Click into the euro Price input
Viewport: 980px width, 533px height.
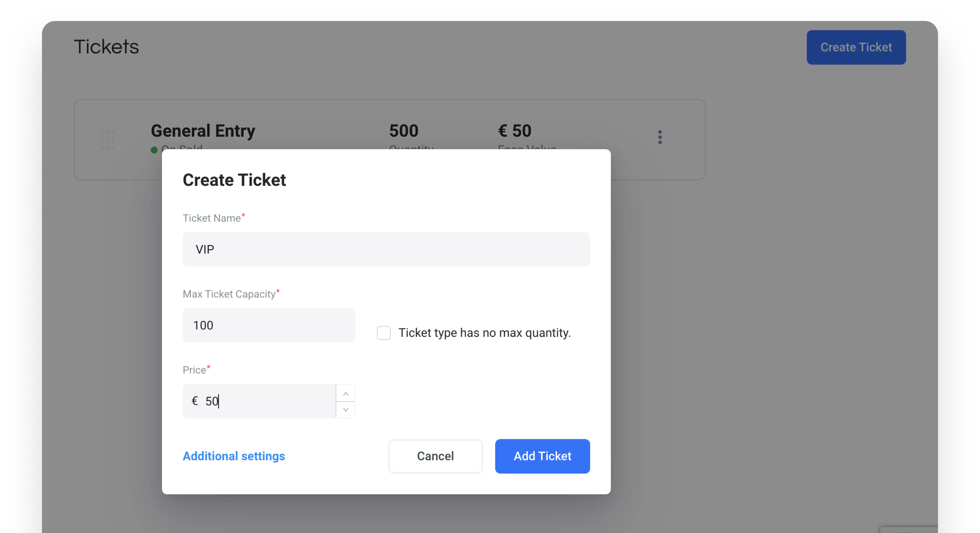pos(259,401)
